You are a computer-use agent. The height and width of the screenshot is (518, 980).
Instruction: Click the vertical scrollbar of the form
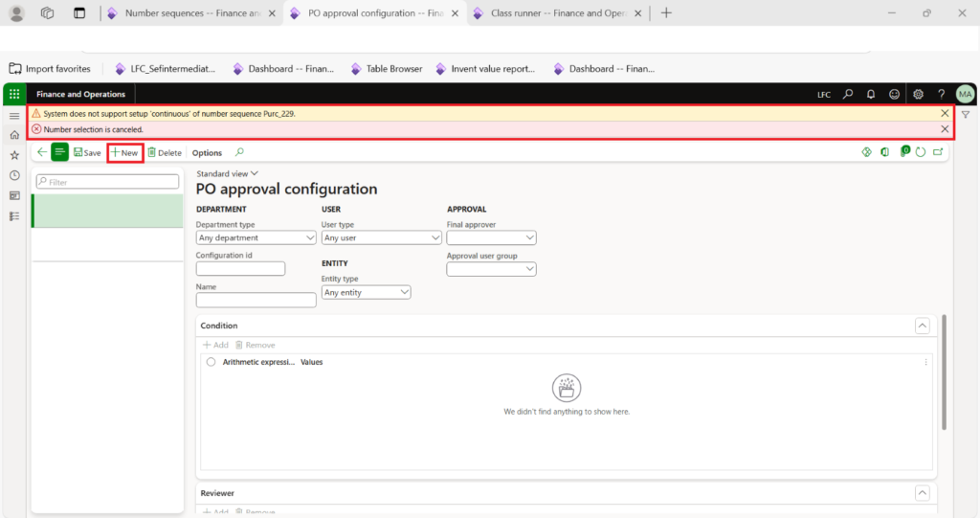tap(944, 372)
